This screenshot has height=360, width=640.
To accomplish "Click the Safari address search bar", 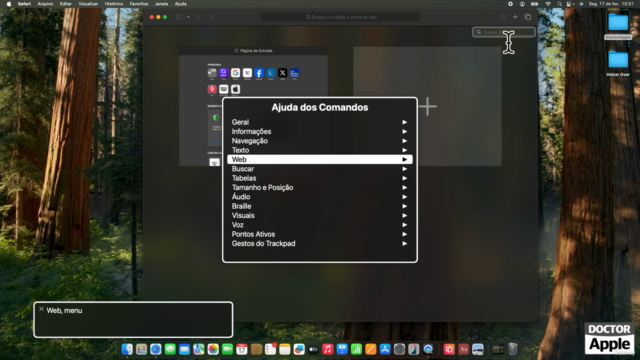I will 340,17.
